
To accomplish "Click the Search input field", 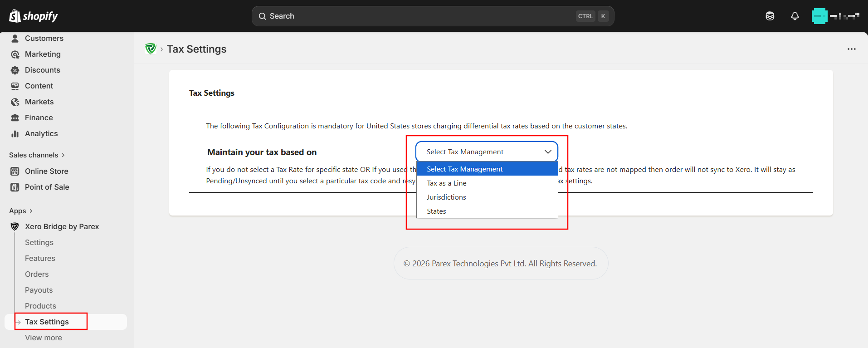I will click(417, 16).
